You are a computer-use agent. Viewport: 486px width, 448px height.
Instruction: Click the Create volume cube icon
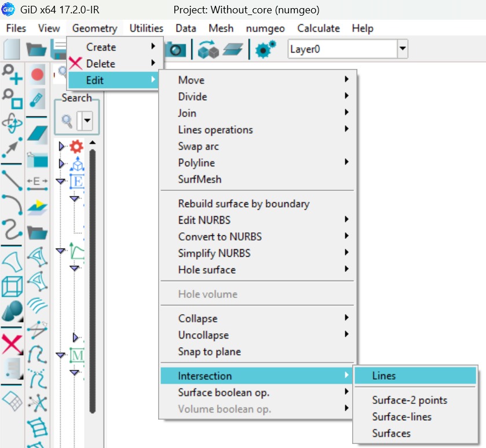click(x=12, y=286)
